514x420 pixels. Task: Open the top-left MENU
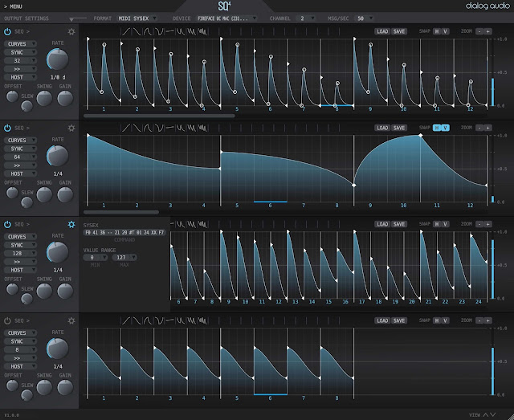(x=13, y=6)
